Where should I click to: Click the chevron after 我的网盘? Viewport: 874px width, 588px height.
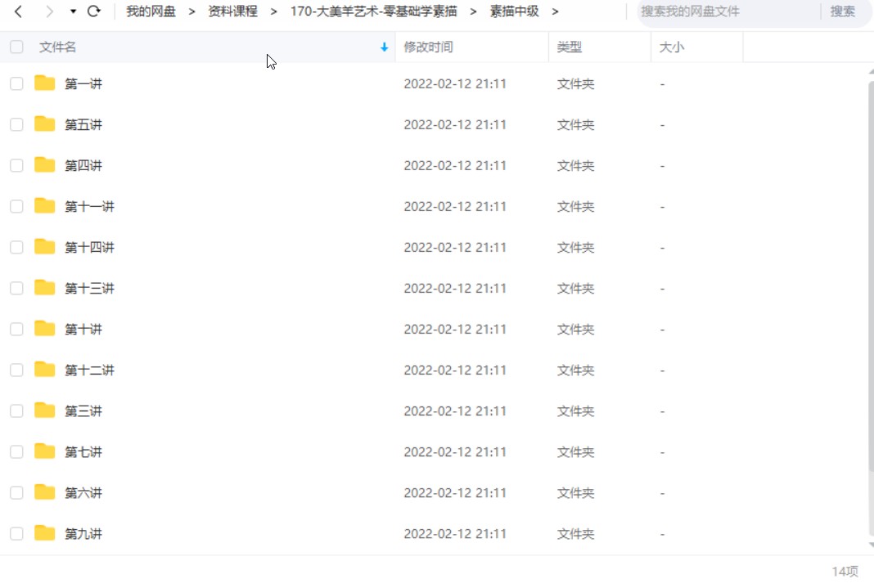tap(191, 11)
